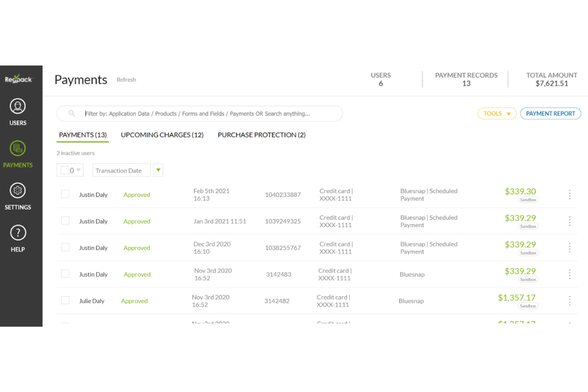Click the search magnifier icon

[72, 113]
